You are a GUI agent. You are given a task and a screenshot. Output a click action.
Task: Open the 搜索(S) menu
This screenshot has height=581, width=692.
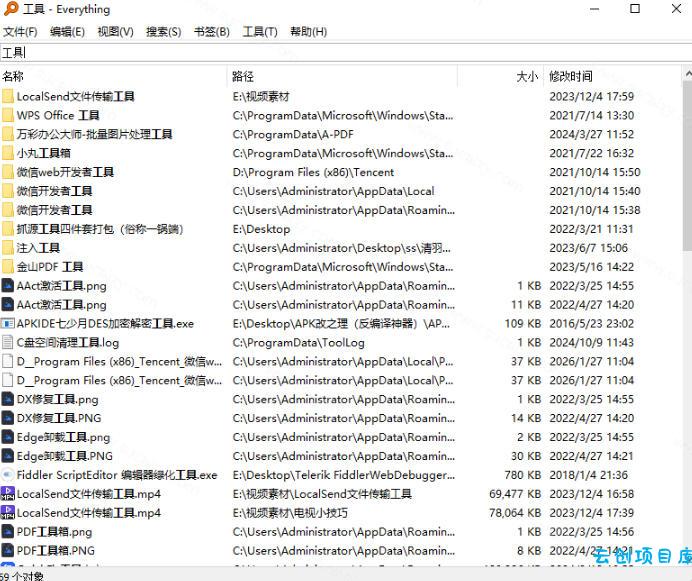pos(163,32)
